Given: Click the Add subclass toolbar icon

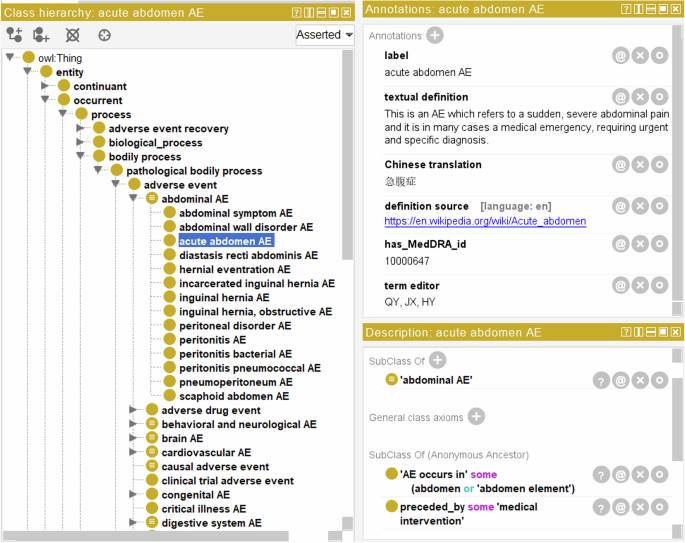Looking at the screenshot, I should point(14,34).
